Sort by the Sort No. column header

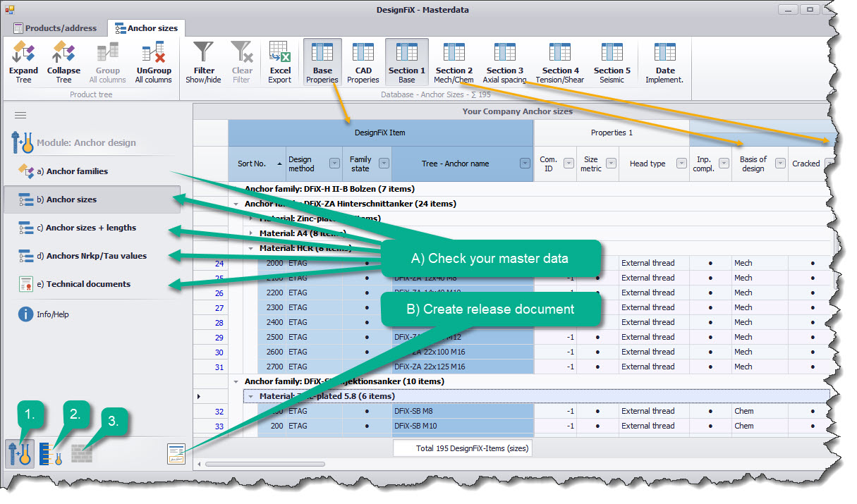tap(257, 164)
